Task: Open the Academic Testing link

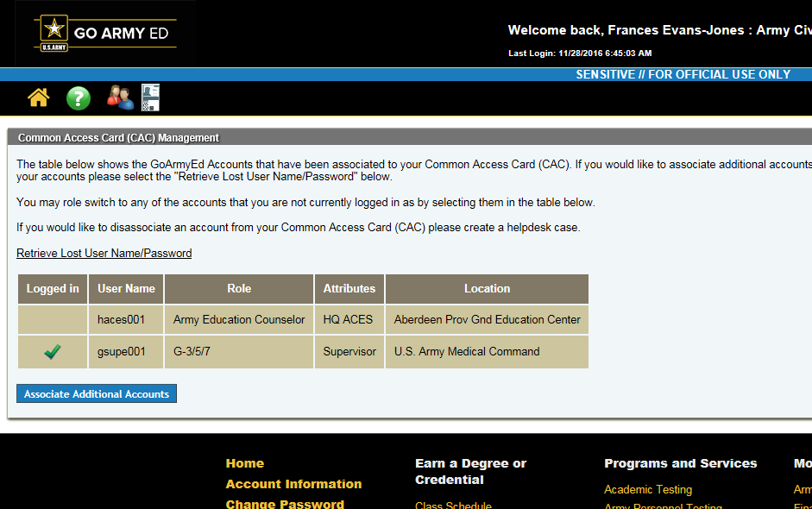Action: (x=648, y=489)
